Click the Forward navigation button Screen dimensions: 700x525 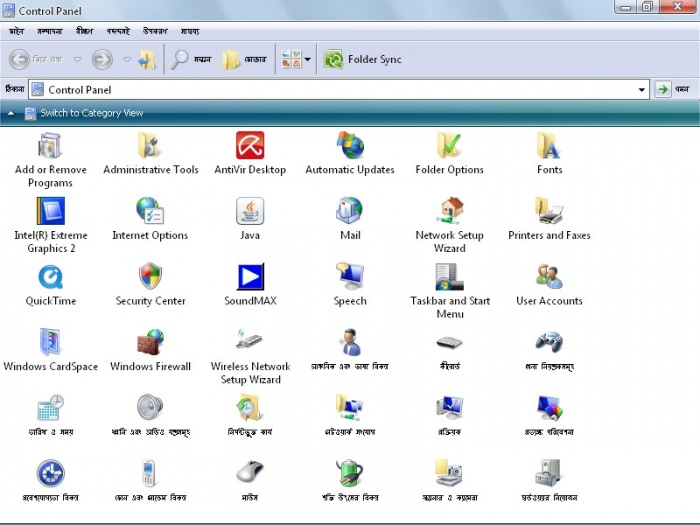[102, 59]
